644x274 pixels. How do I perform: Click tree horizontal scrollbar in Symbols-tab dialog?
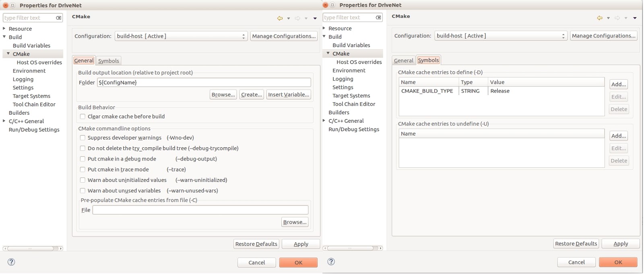point(353,248)
